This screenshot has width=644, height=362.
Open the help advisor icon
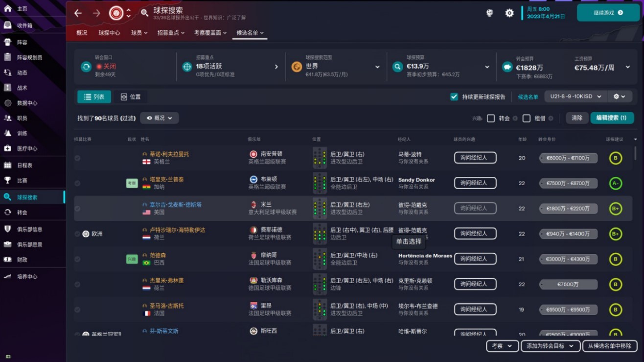[x=490, y=13]
